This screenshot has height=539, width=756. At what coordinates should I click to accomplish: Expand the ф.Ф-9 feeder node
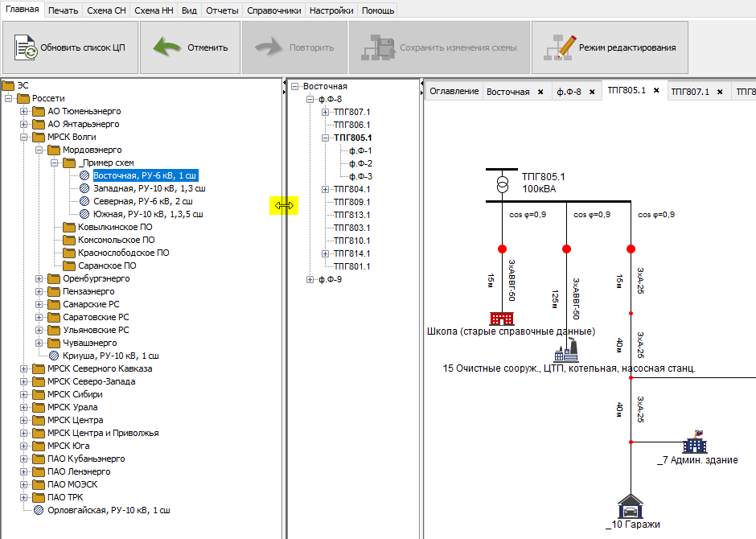[x=310, y=280]
